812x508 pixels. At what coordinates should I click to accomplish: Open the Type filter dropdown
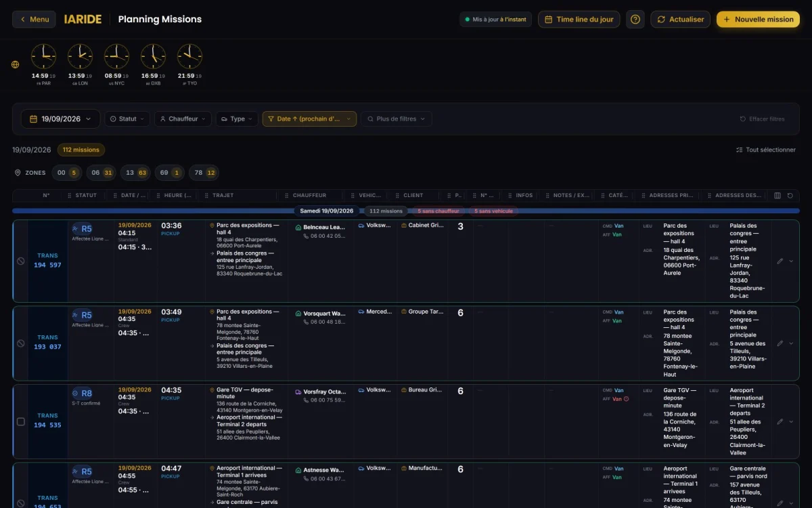click(237, 119)
